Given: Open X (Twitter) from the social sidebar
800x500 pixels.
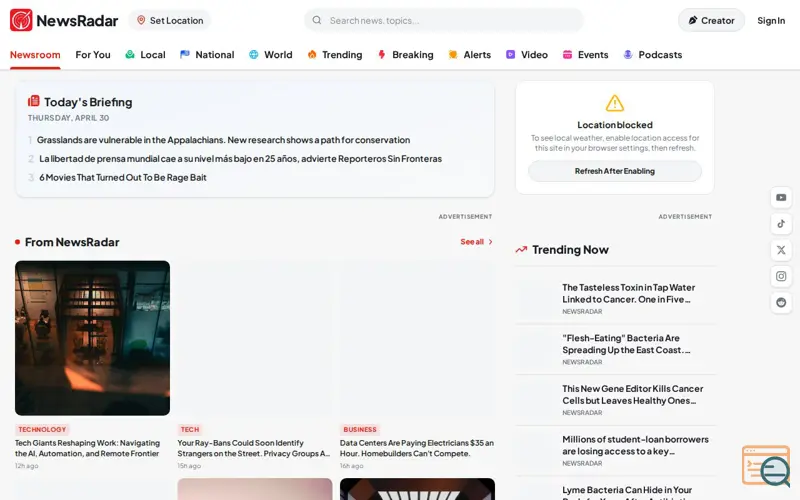Looking at the screenshot, I should click(781, 250).
